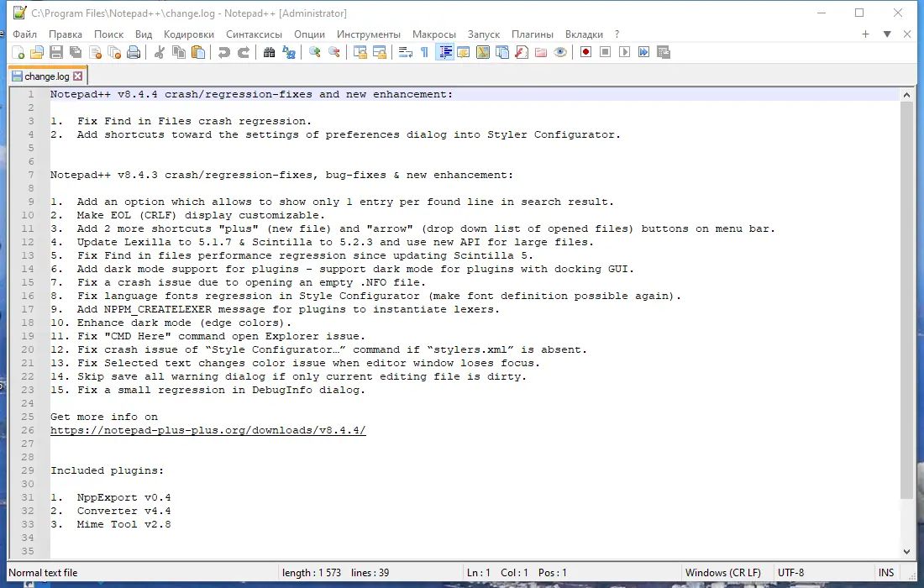
Task: Open the Опции menu
Action: coord(309,34)
